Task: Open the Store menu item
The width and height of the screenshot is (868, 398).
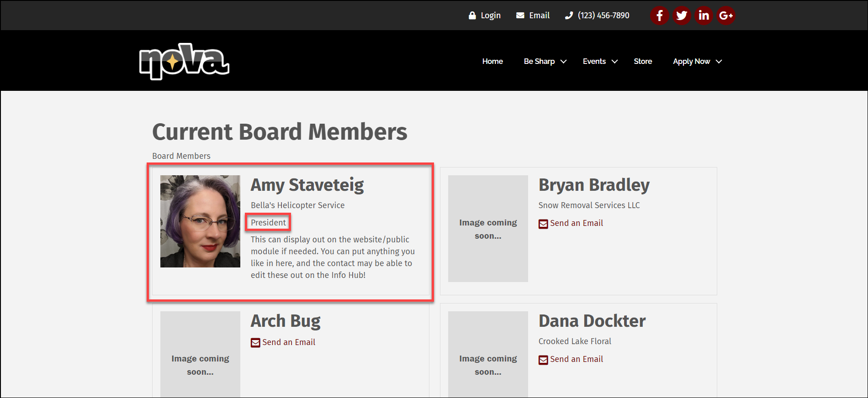Action: 643,61
